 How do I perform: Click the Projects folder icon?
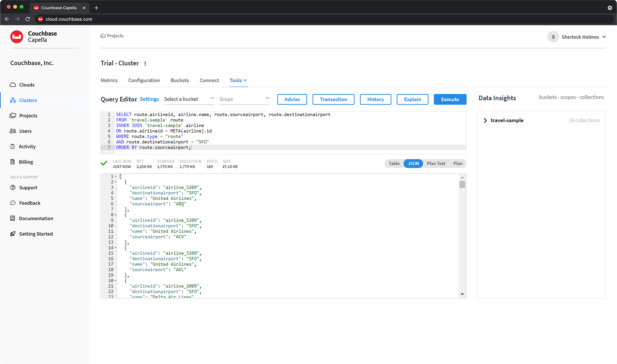(x=13, y=115)
